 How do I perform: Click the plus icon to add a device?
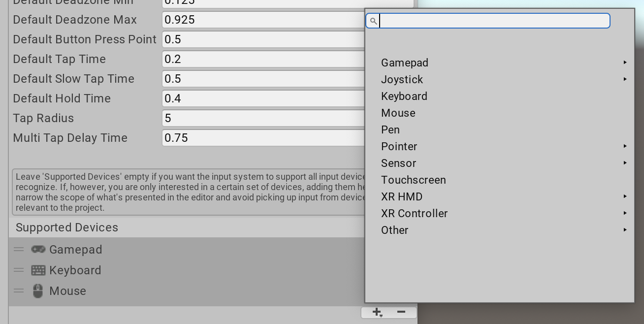coord(377,312)
